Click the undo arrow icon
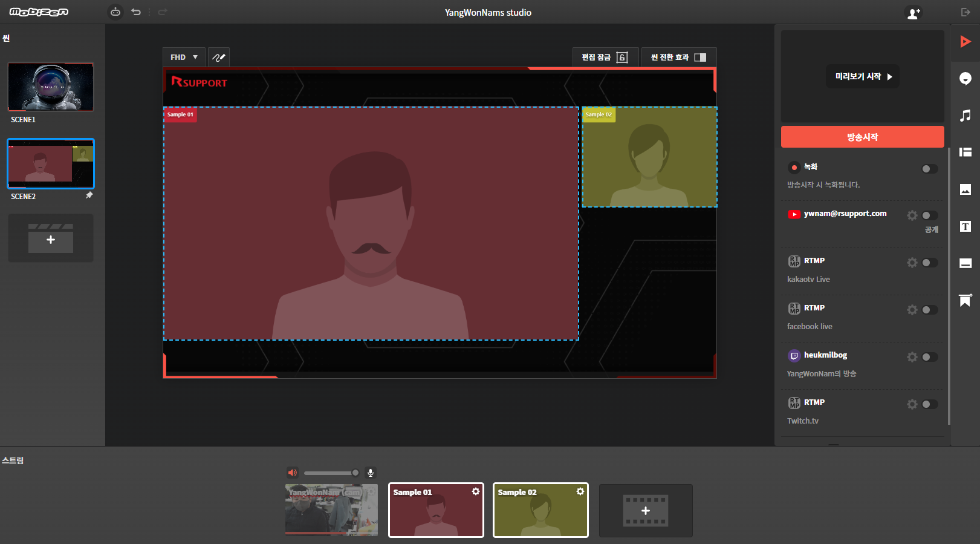The height and width of the screenshot is (544, 980). click(136, 12)
